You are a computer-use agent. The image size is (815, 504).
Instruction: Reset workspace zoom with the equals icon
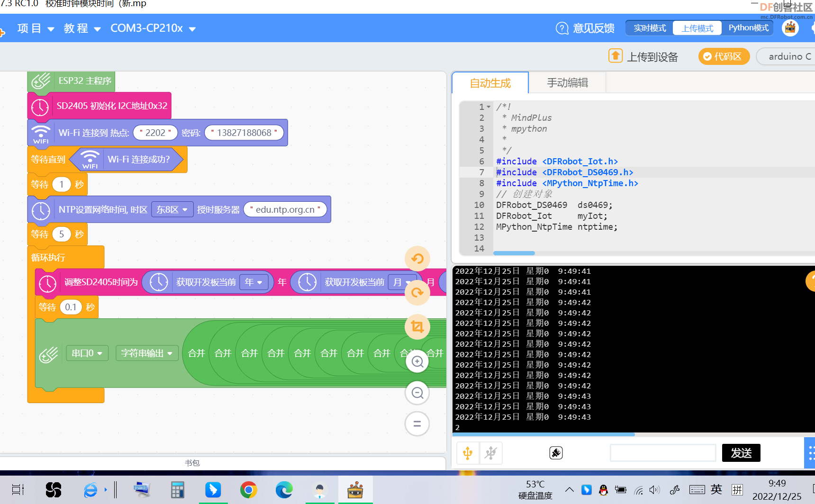pyautogui.click(x=417, y=423)
